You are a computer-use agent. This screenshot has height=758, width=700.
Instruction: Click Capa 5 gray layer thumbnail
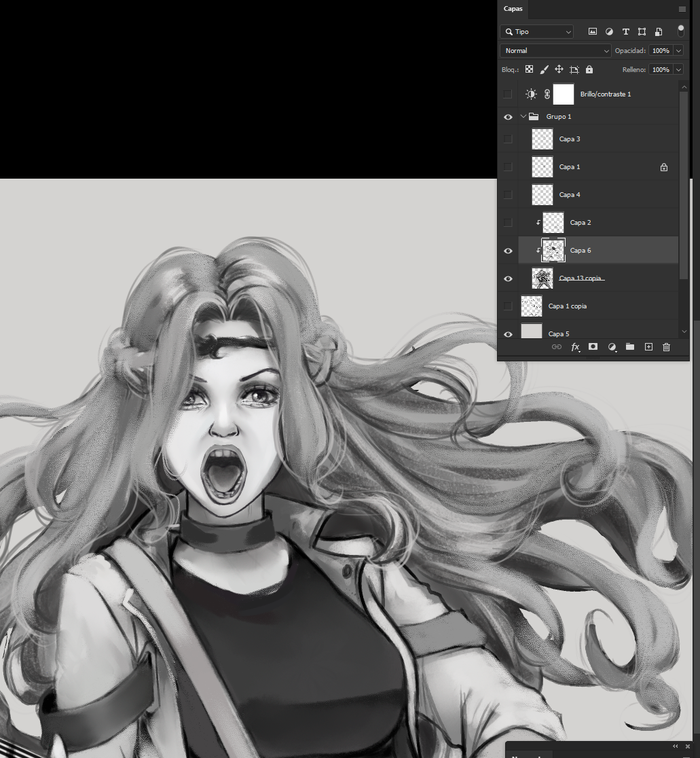click(532, 331)
